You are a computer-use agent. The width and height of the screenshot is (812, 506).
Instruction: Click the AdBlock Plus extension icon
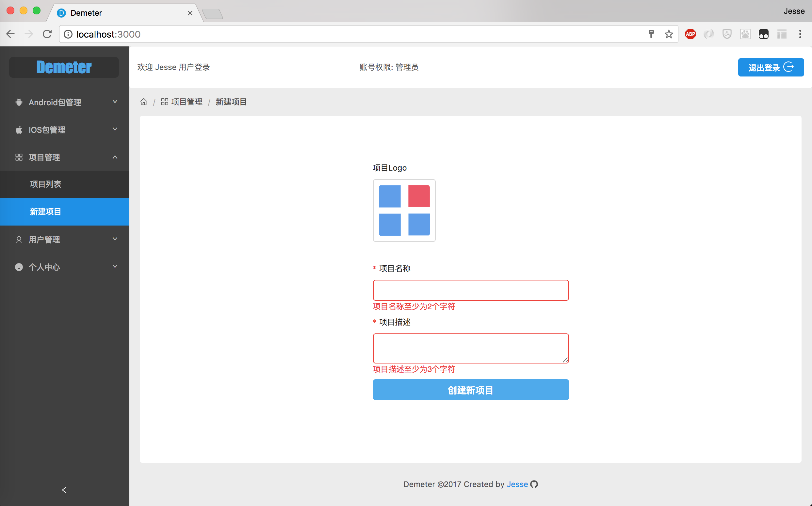click(x=690, y=34)
